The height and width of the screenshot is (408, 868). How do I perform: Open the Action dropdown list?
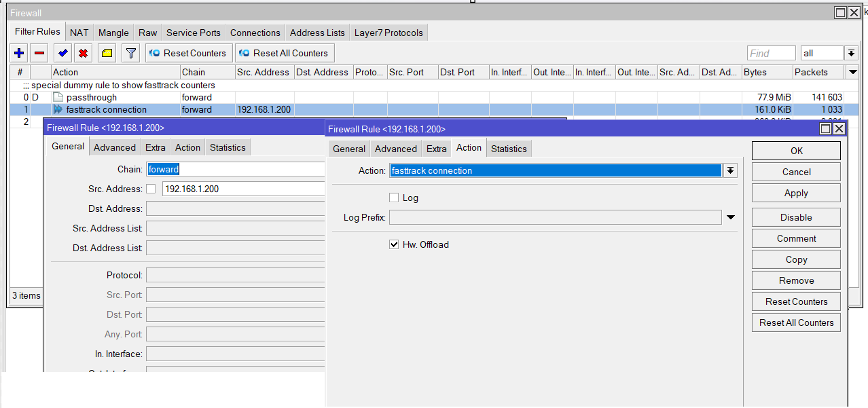point(730,170)
